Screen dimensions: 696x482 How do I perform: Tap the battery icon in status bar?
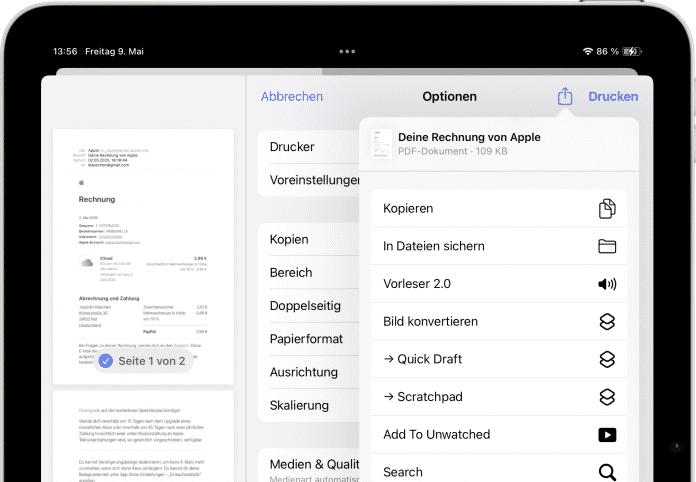coord(632,51)
